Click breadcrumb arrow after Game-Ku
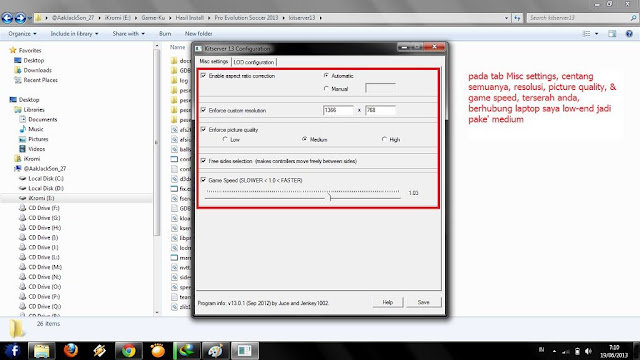 [x=171, y=18]
